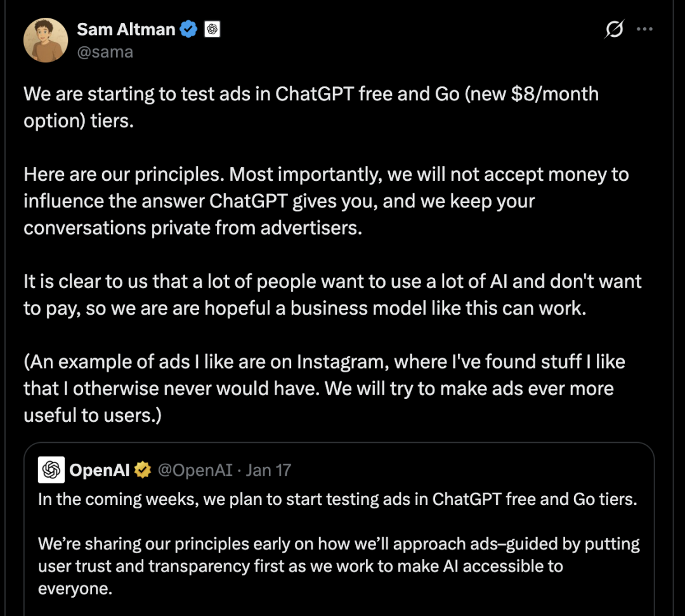
Task: Click the OpenAI display name in quoted tweet
Action: coord(100,469)
